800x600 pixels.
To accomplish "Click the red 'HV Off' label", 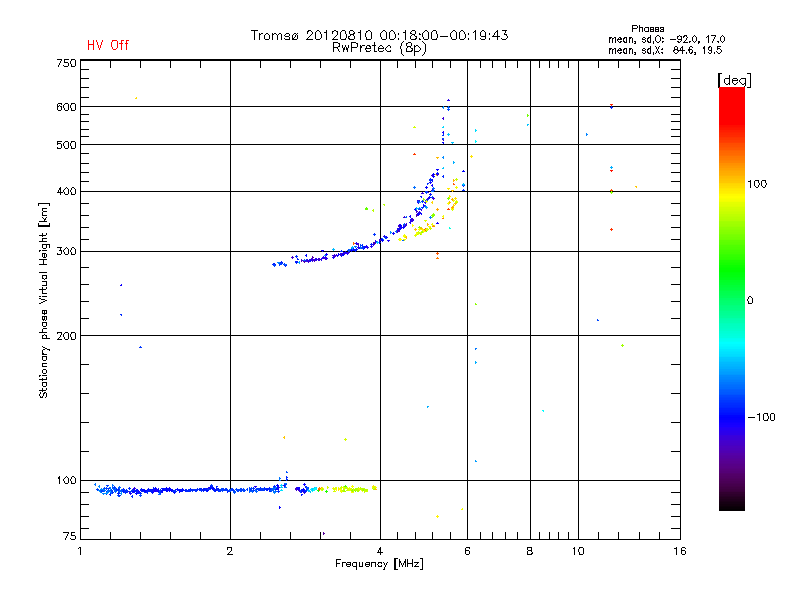I will (108, 45).
